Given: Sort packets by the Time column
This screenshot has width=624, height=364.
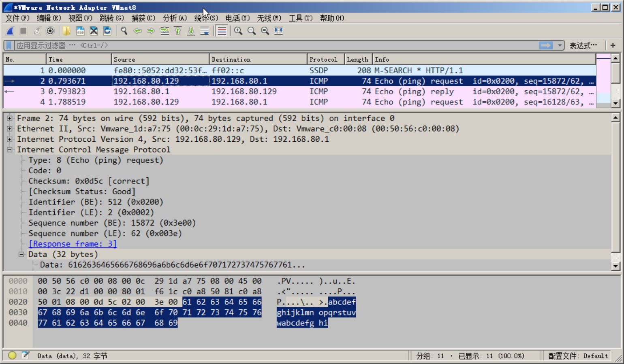Looking at the screenshot, I should (79, 59).
